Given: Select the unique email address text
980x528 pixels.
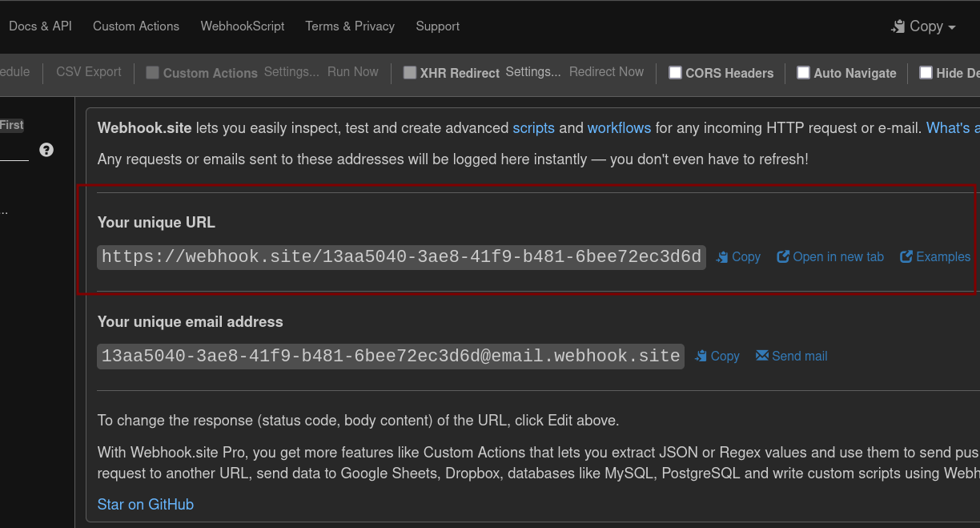Looking at the screenshot, I should (391, 357).
